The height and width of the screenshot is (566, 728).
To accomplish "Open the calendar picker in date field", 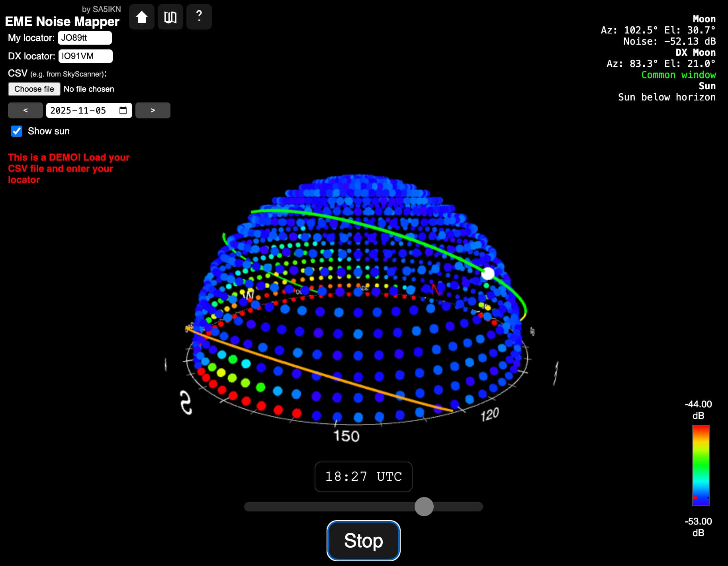I will click(123, 110).
